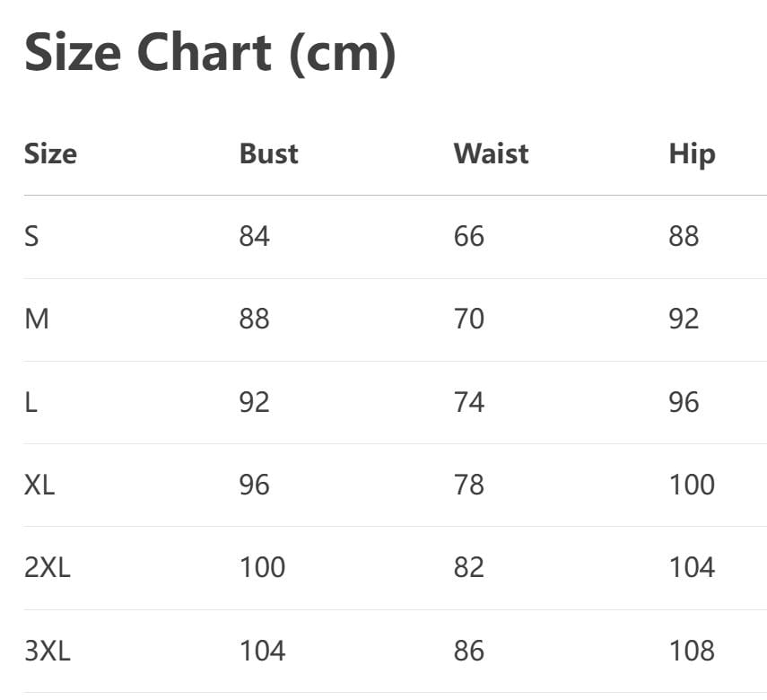
Task: Select the S size row label
Action: pos(31,236)
